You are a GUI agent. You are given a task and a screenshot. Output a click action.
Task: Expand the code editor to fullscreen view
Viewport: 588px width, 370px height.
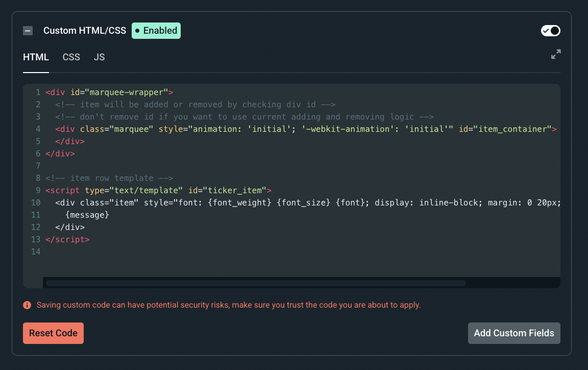coord(556,54)
